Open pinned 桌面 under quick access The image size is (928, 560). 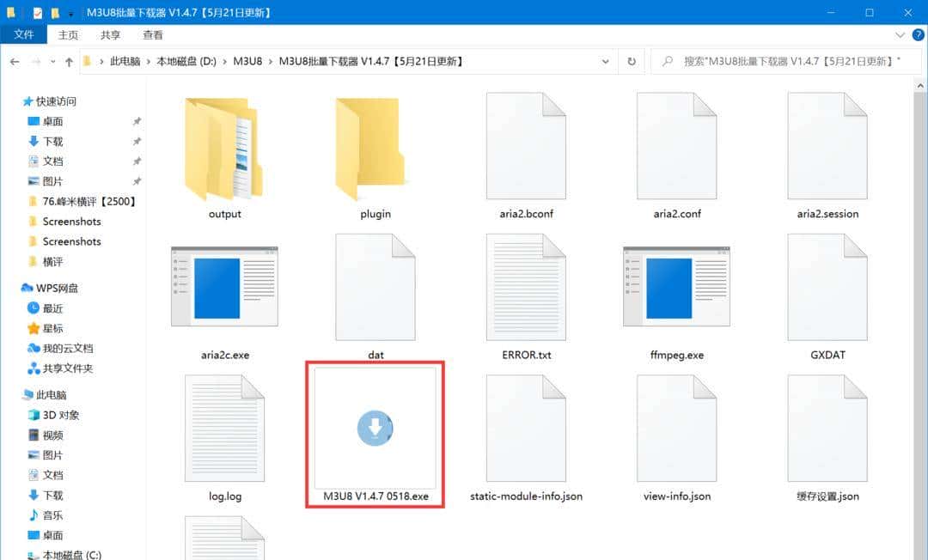tap(52, 121)
